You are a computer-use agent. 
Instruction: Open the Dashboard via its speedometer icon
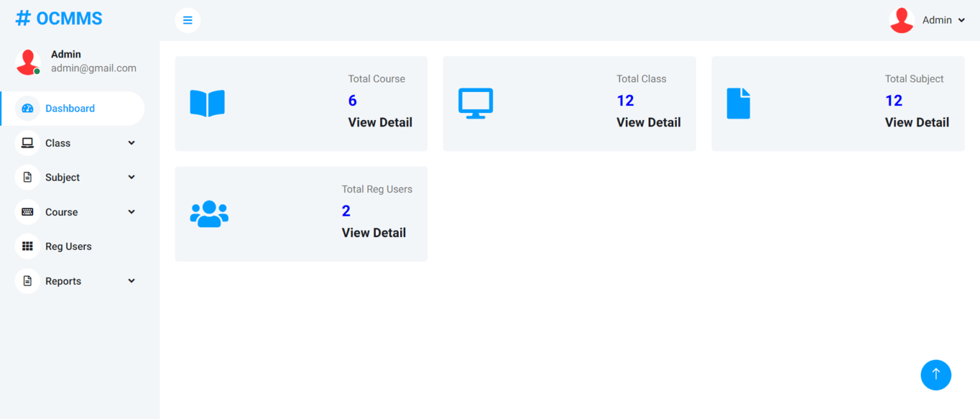tap(27, 108)
